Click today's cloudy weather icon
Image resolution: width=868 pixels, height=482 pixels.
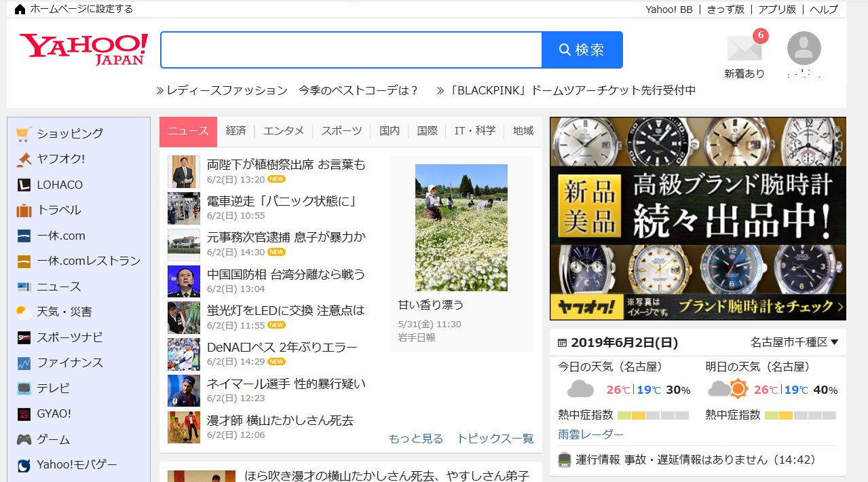(x=580, y=389)
